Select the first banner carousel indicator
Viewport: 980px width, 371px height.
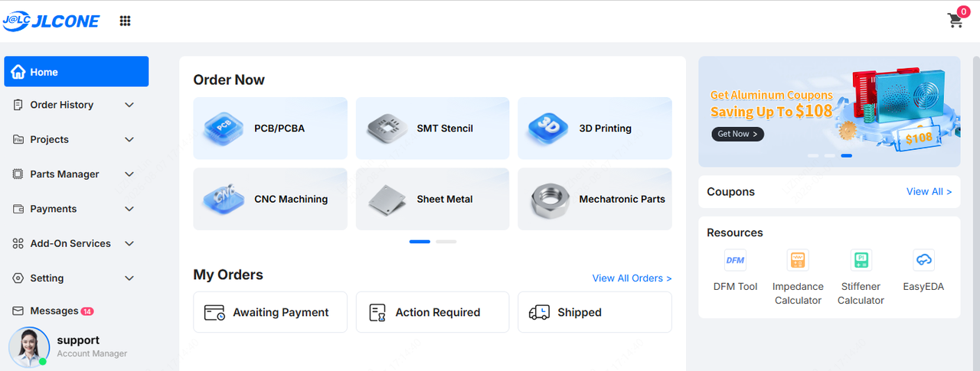point(812,155)
